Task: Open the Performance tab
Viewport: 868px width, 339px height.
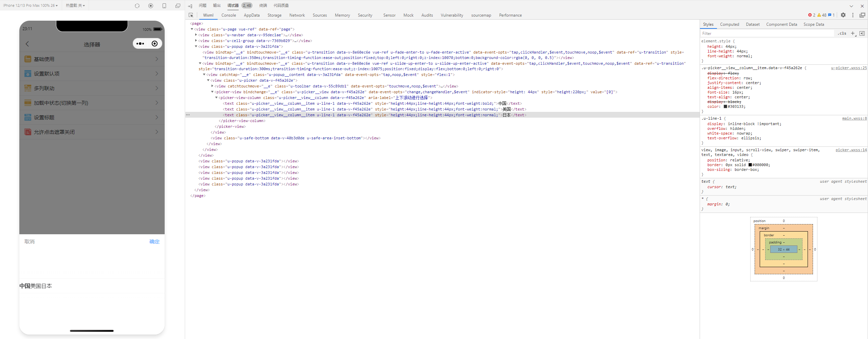Action: coord(510,15)
